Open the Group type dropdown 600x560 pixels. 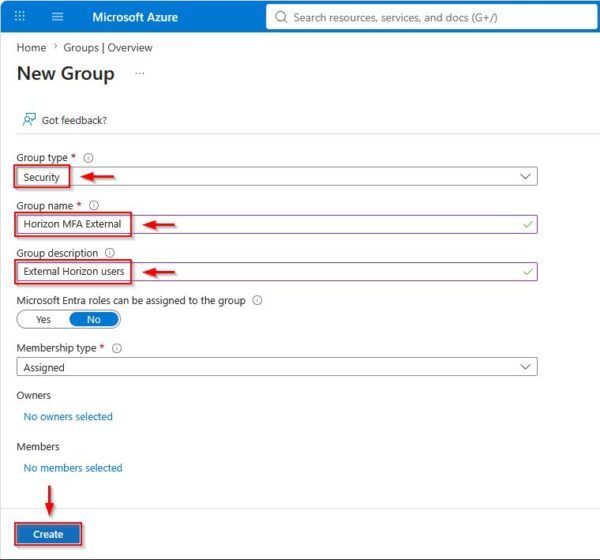(x=277, y=176)
